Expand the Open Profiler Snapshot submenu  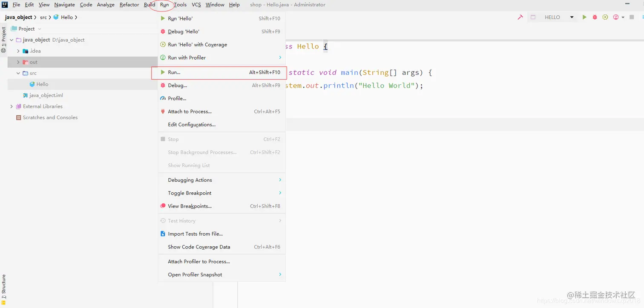tap(280, 274)
